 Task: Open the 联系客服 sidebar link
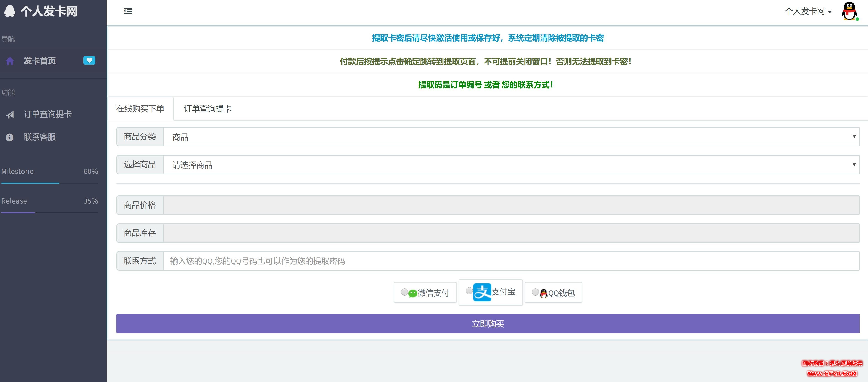pyautogui.click(x=40, y=137)
